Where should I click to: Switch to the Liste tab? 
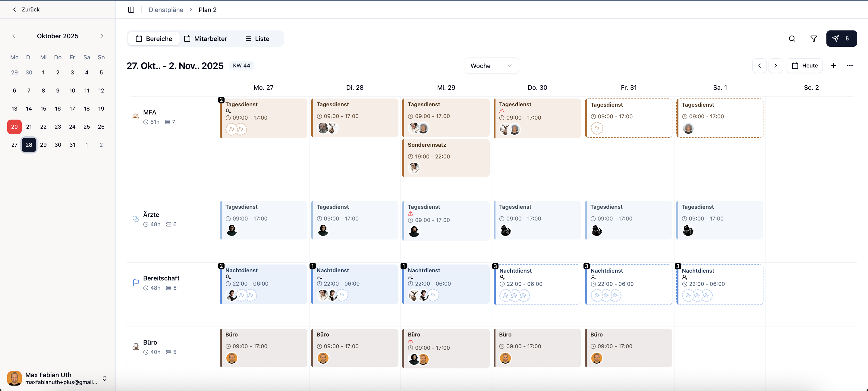(257, 39)
